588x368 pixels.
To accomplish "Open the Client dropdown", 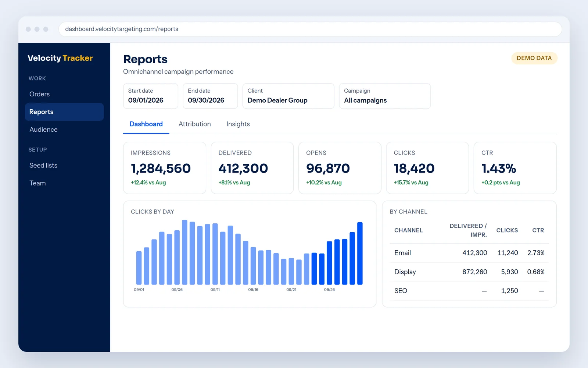I will (288, 96).
